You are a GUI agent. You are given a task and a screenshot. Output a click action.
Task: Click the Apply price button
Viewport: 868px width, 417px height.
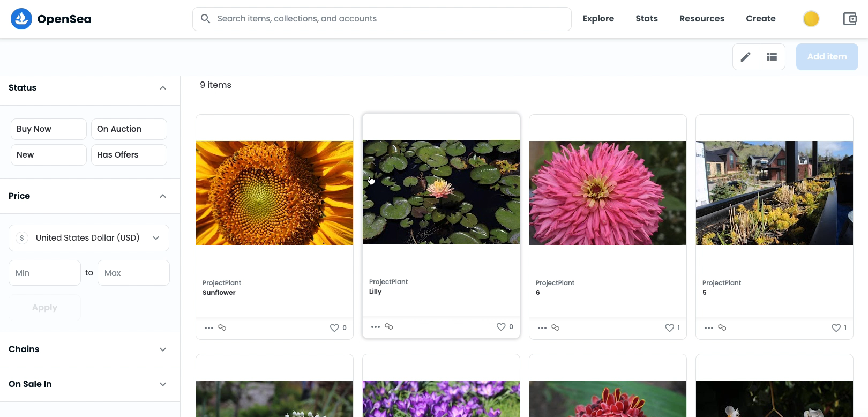click(x=44, y=308)
